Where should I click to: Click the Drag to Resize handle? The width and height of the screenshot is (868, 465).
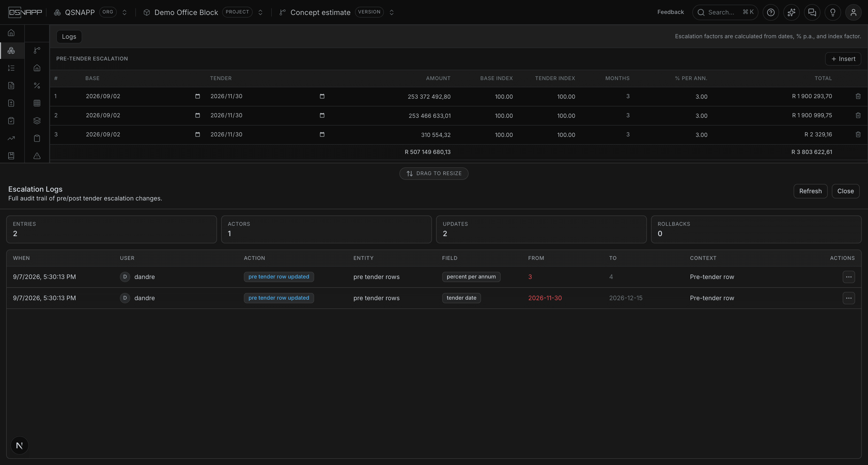pos(434,174)
